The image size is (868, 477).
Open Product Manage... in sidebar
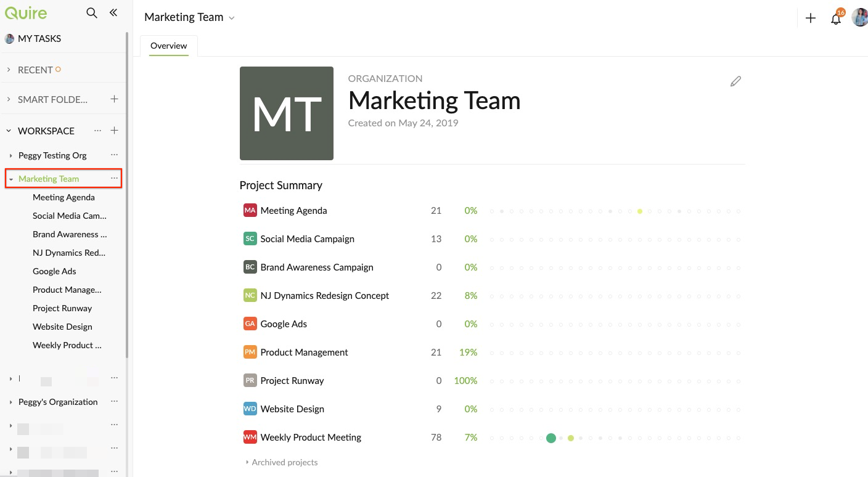coord(67,290)
